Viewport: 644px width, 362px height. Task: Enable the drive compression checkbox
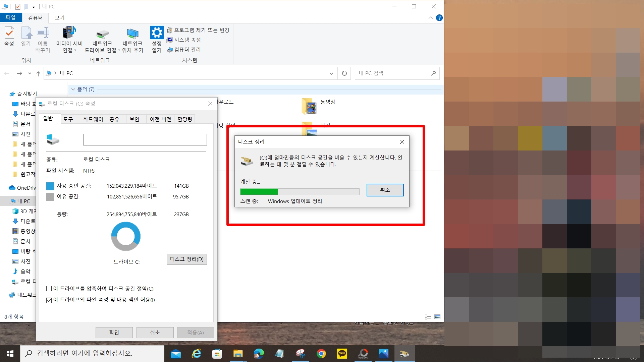(49, 289)
